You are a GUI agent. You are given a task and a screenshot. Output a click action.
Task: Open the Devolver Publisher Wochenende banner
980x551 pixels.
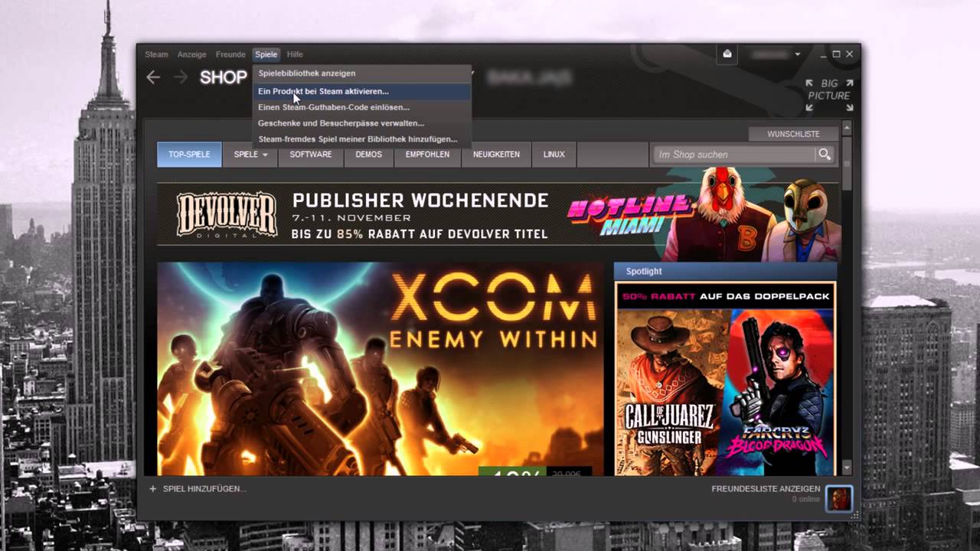tap(498, 214)
